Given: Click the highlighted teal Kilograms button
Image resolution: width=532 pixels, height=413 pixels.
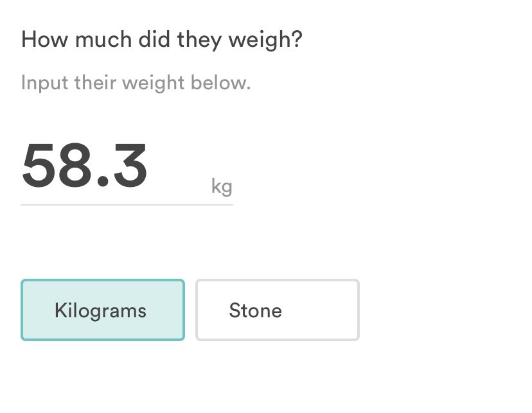Looking at the screenshot, I should pyautogui.click(x=103, y=310).
